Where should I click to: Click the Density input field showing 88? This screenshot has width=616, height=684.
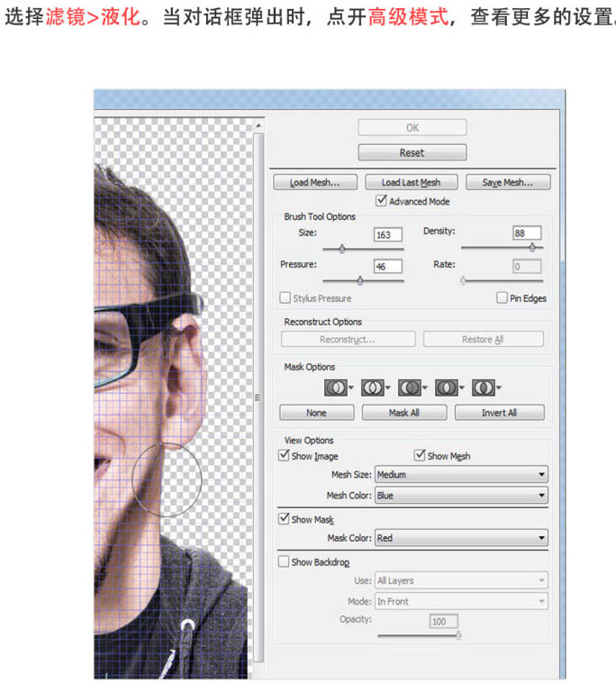527,233
